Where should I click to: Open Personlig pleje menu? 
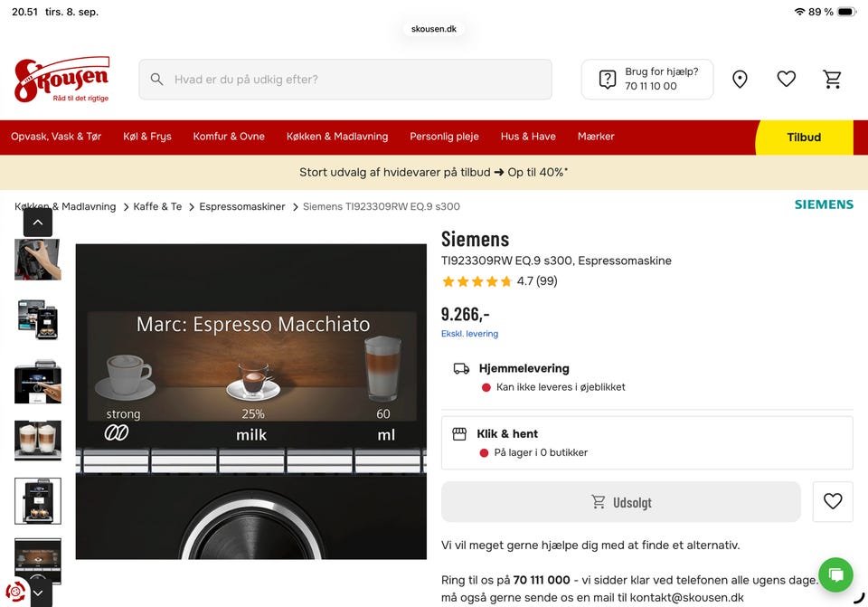[x=444, y=137]
